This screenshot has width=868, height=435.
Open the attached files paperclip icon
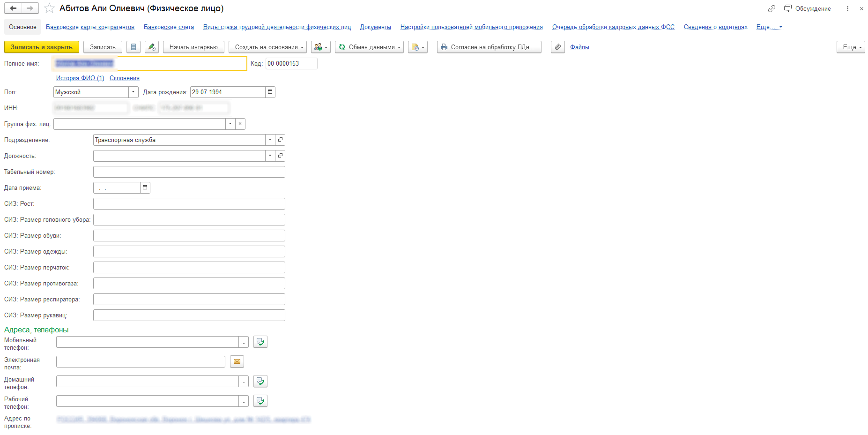[557, 47]
